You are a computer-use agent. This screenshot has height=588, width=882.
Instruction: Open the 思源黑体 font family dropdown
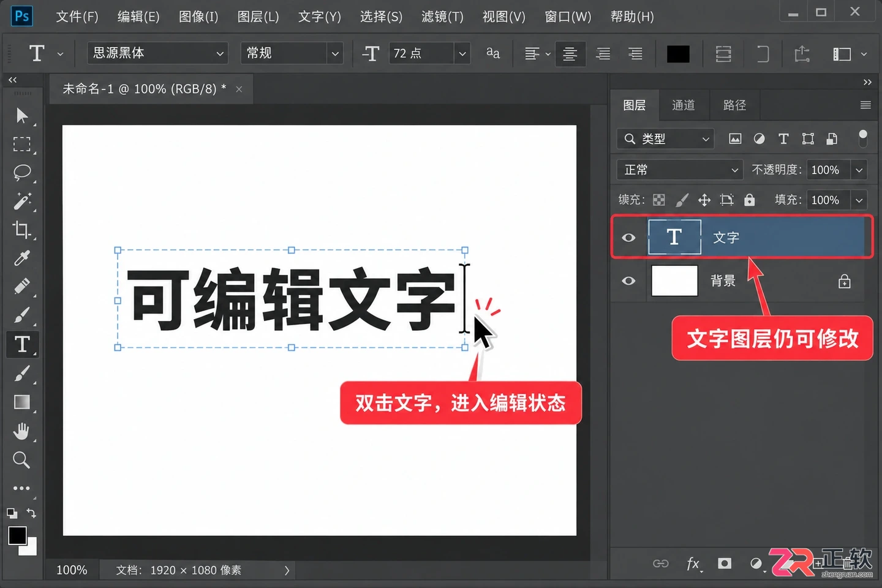(x=158, y=53)
